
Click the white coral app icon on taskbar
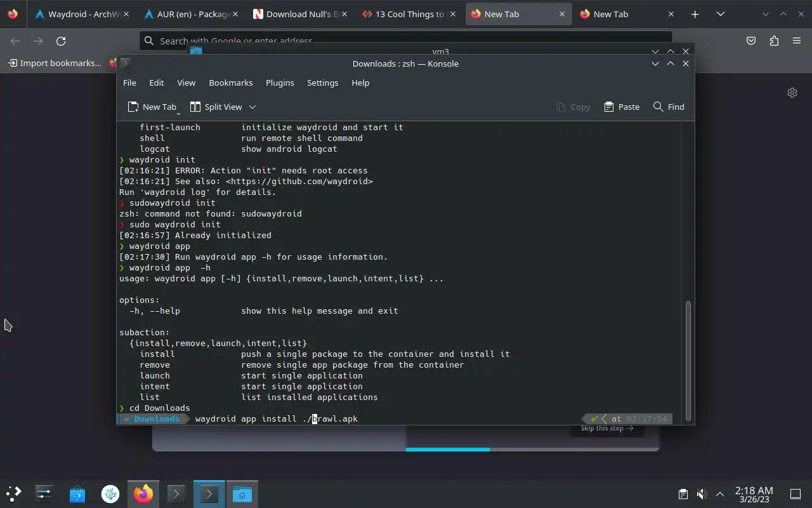coord(110,493)
